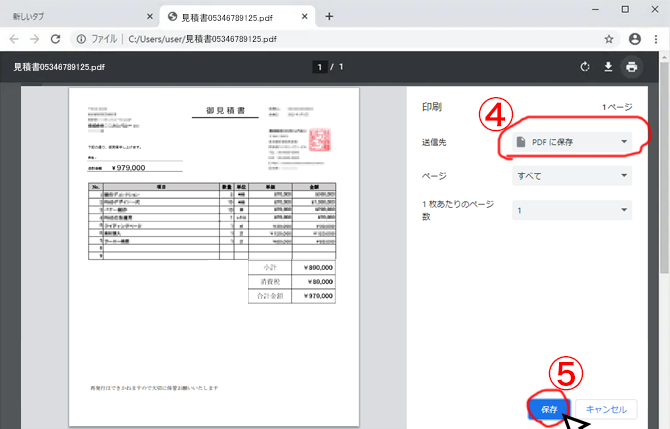Bookmark this page with the star icon

pos(609,39)
